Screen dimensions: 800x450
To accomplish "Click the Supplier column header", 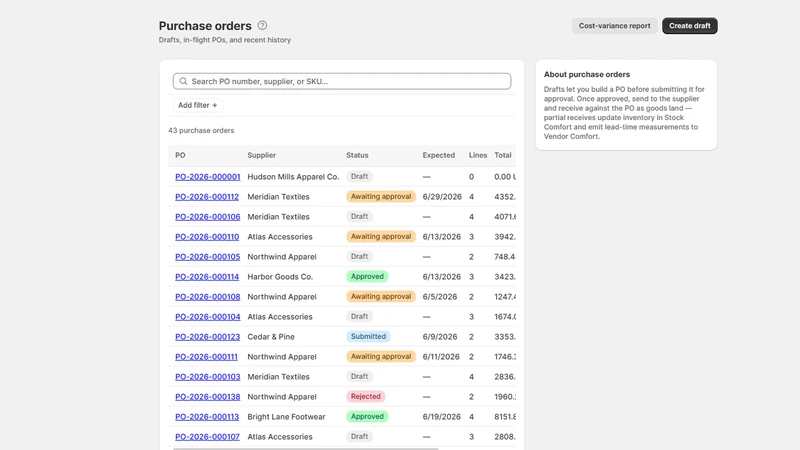I will [x=262, y=155].
